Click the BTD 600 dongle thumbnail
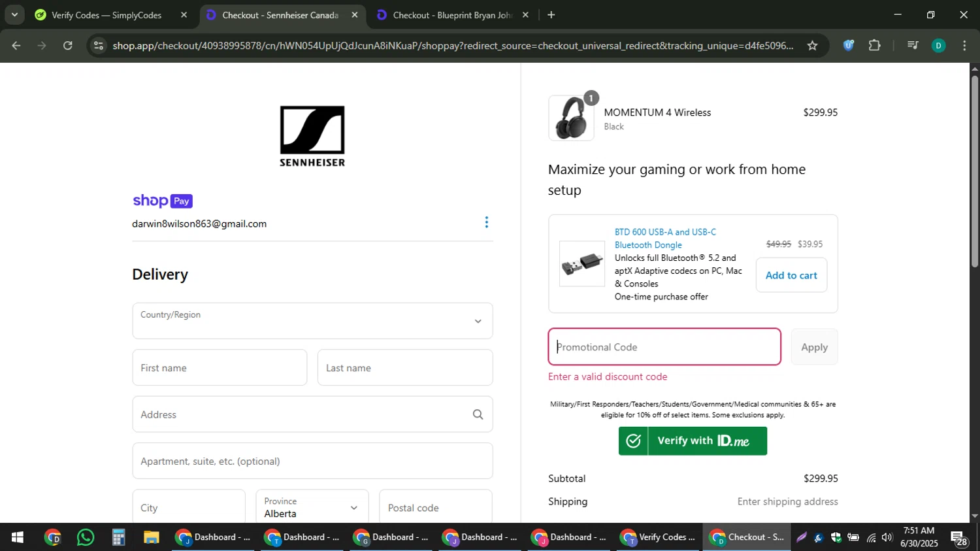The height and width of the screenshot is (551, 980). 582,264
